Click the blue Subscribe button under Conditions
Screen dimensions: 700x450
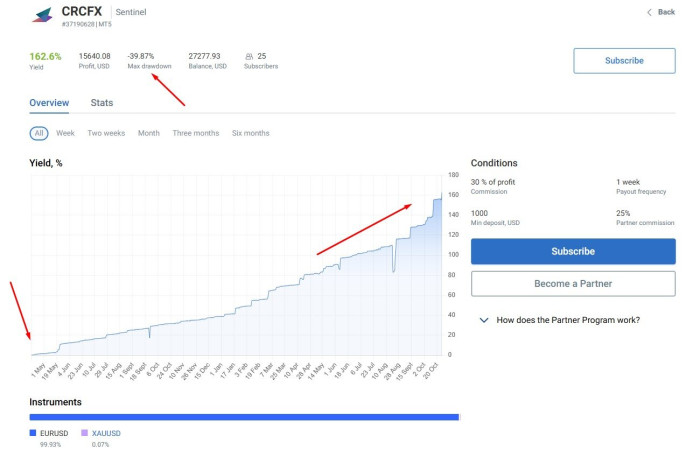point(573,251)
